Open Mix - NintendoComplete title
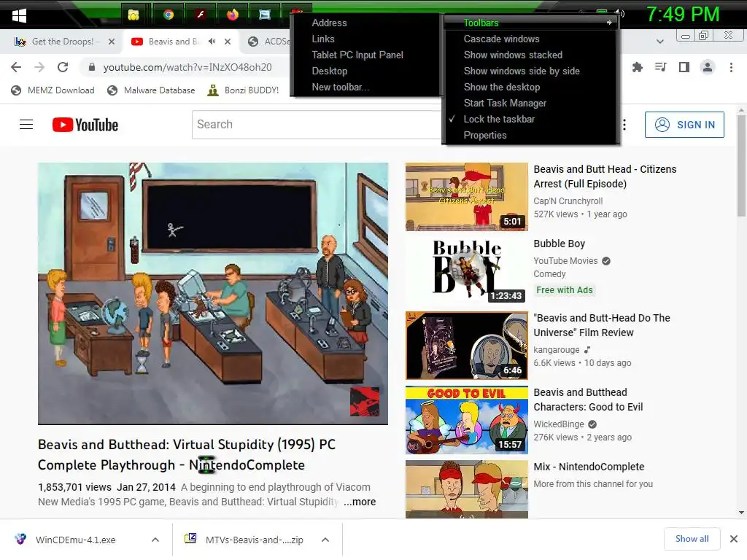The width and height of the screenshot is (747, 560). point(589,467)
